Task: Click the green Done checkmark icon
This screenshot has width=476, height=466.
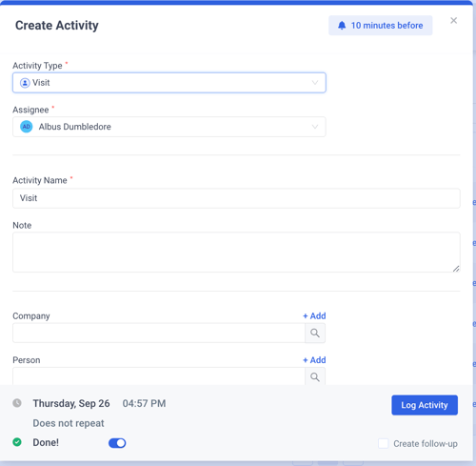Action: 17,442
